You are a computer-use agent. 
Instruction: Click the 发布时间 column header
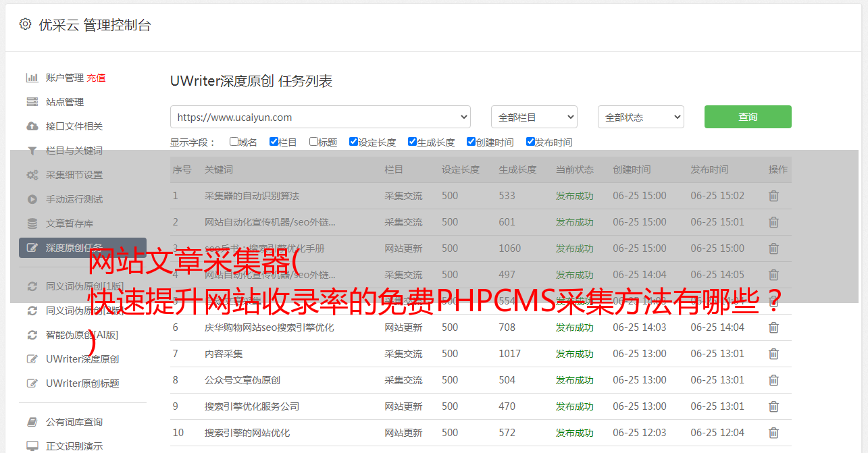coord(709,169)
